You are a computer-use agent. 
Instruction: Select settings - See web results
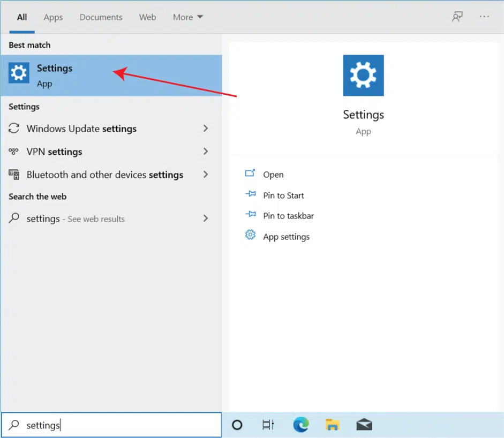click(111, 218)
